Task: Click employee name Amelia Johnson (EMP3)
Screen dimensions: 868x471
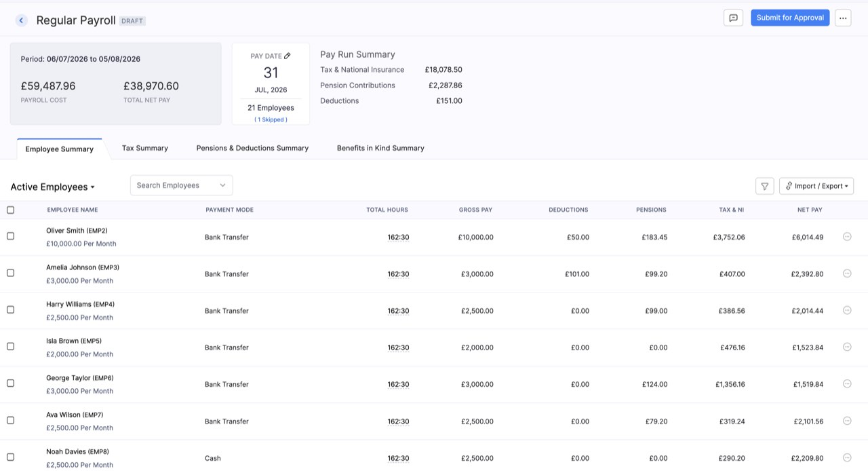Action: click(x=83, y=267)
